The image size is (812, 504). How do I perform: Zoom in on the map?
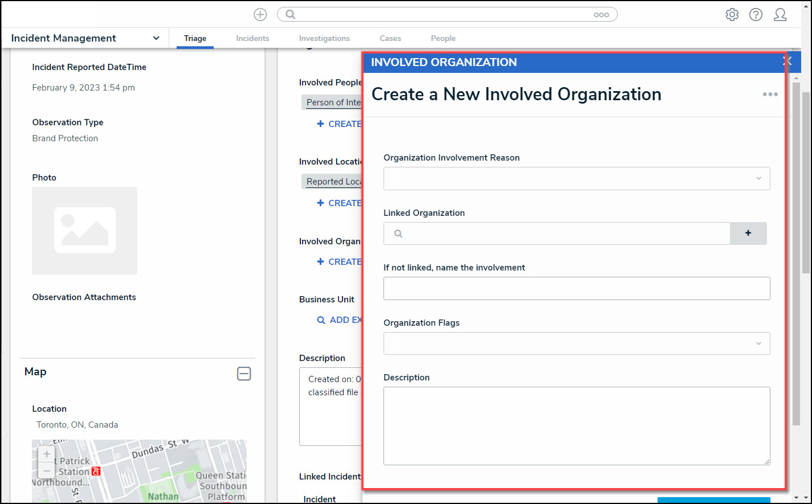pos(47,454)
